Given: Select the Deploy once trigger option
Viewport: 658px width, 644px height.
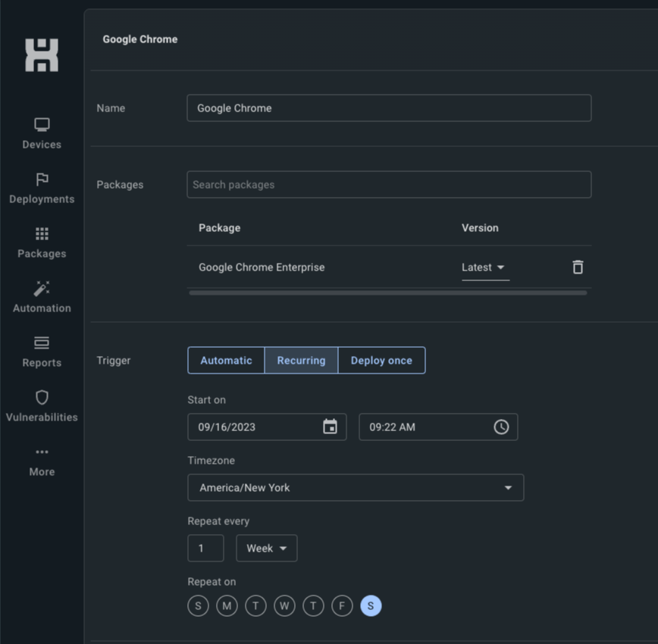Looking at the screenshot, I should [381, 361].
